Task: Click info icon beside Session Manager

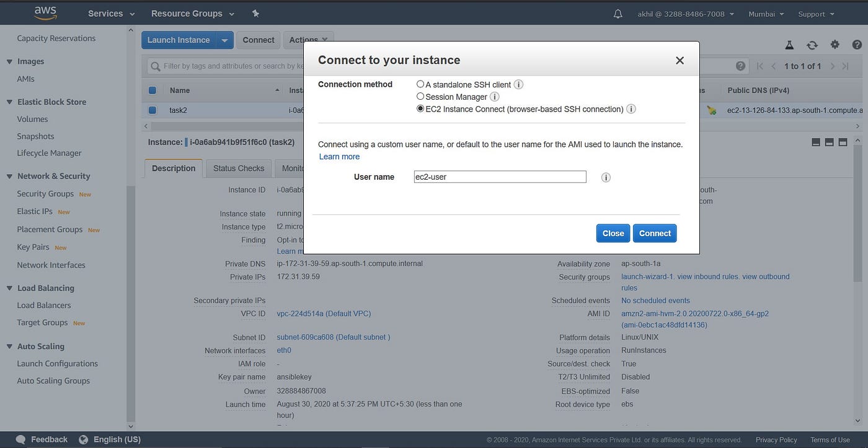Action: pos(495,97)
